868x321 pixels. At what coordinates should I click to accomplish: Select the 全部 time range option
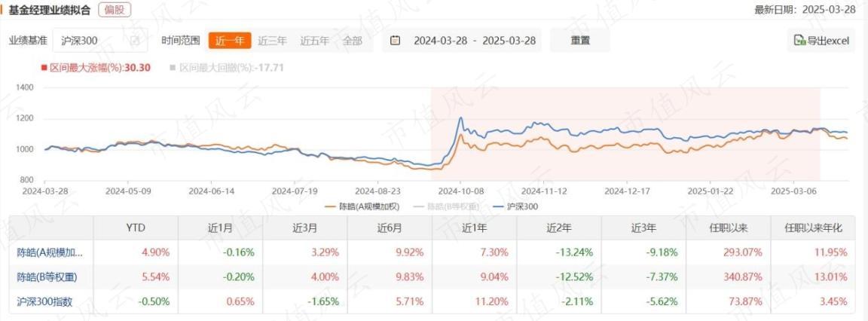(x=353, y=41)
